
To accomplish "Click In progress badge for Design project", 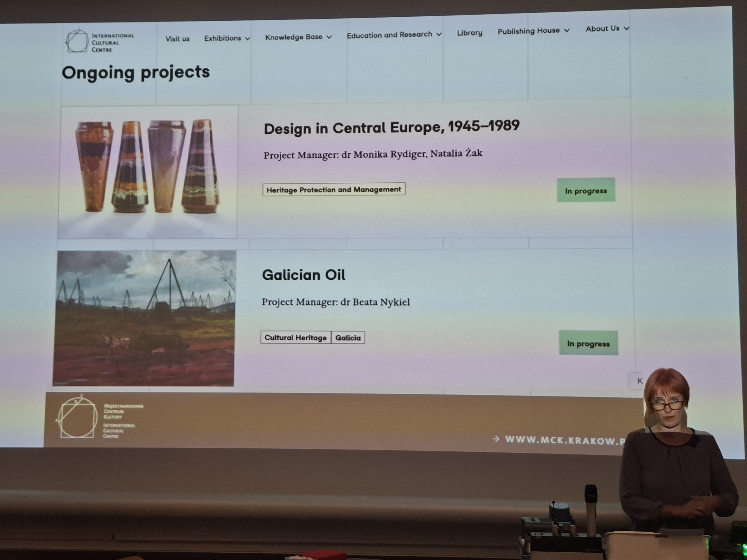I will point(586,190).
